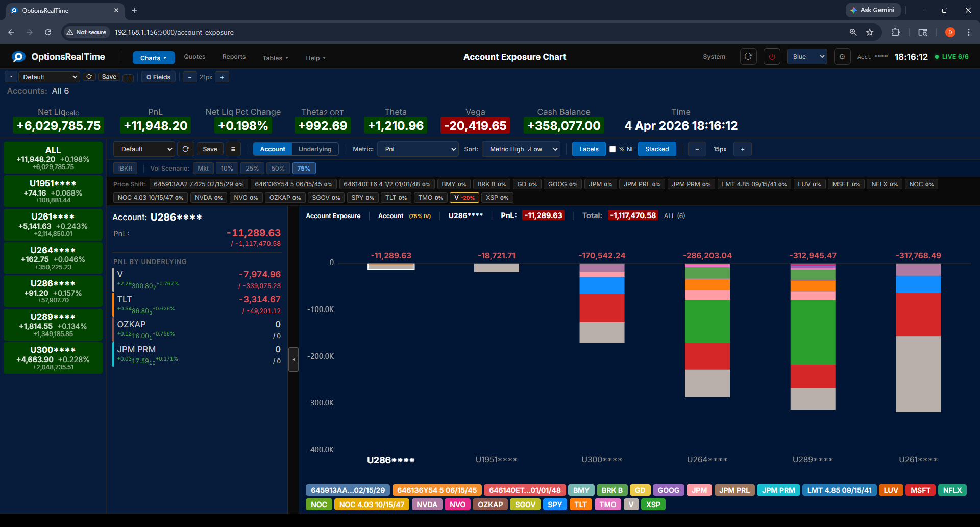Screen dimensions: 980x527
Task: Collapse the PnL panel using the left arrow handle
Action: (293, 360)
